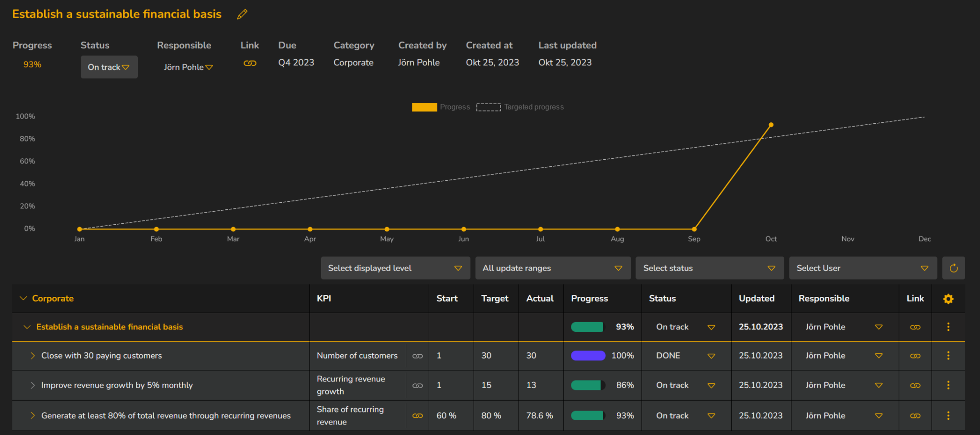Expand the Improve revenue growth by 5% row
This screenshot has width=980, height=435.
[33, 385]
